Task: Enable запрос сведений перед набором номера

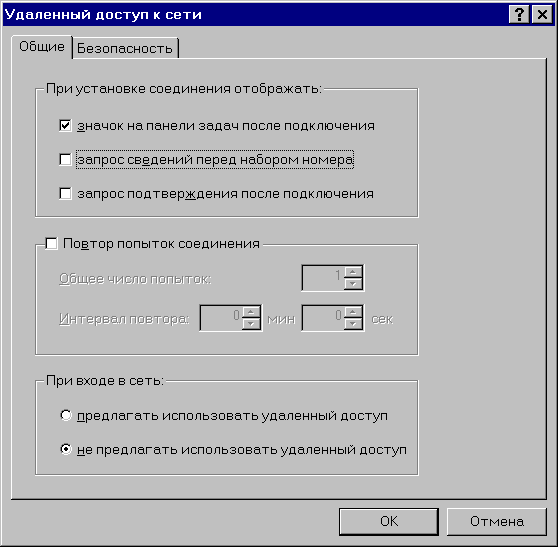Action: coord(65,159)
